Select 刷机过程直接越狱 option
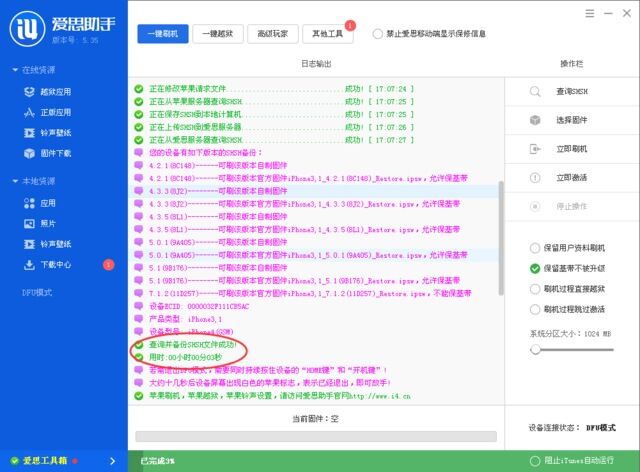This screenshot has height=472, width=640. [x=535, y=289]
